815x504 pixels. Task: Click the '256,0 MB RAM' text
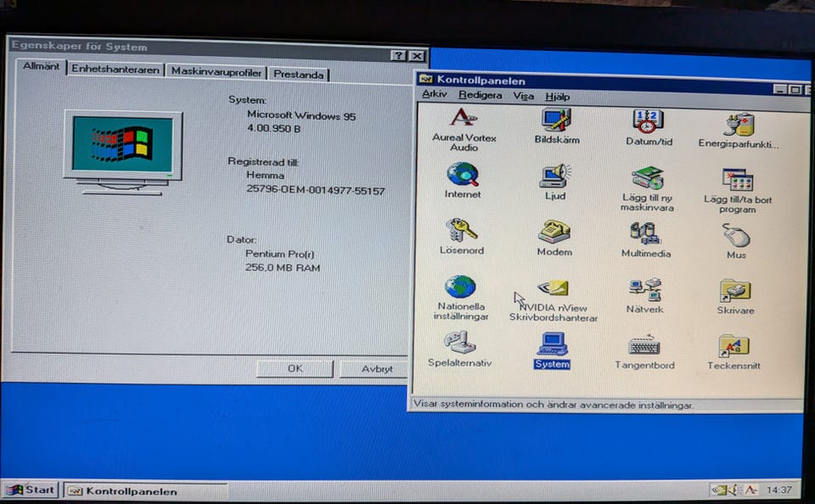[282, 267]
